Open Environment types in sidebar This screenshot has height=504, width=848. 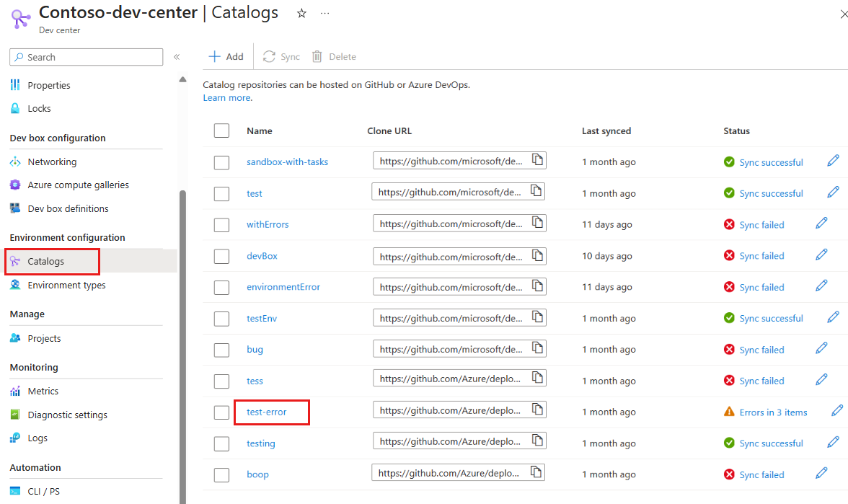[x=66, y=286]
